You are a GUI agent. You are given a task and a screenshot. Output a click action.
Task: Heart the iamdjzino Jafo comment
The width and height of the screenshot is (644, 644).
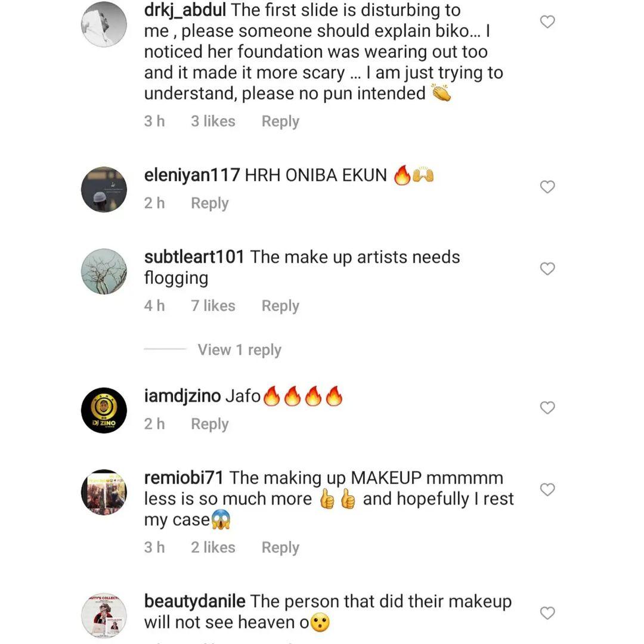point(547,408)
